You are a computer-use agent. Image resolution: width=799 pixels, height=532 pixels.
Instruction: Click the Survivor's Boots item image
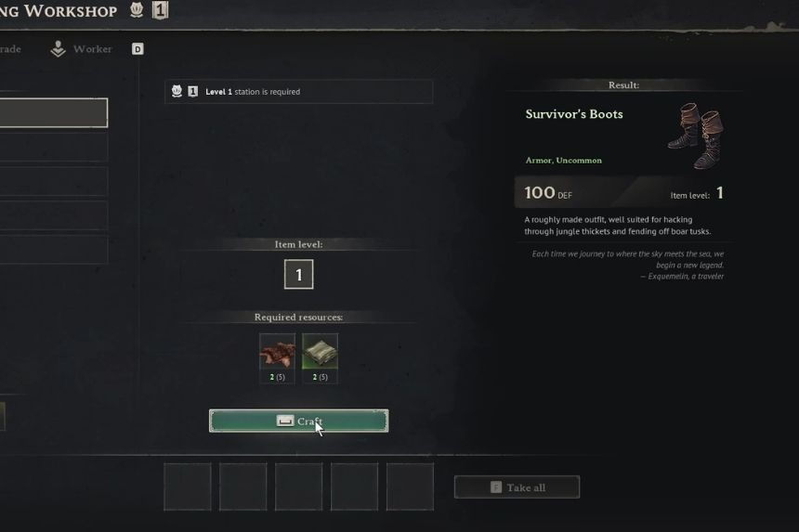(x=696, y=136)
